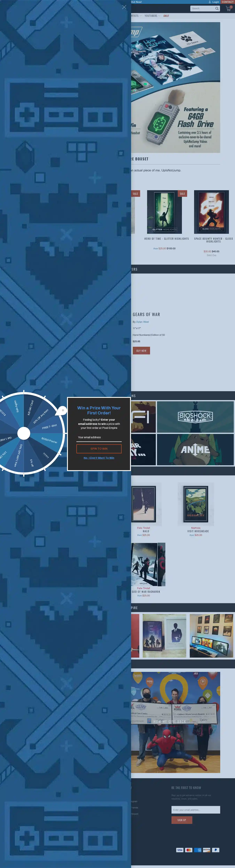The image size is (235, 868).
Task: Click the PayPal payment icon
Action: [216, 850]
